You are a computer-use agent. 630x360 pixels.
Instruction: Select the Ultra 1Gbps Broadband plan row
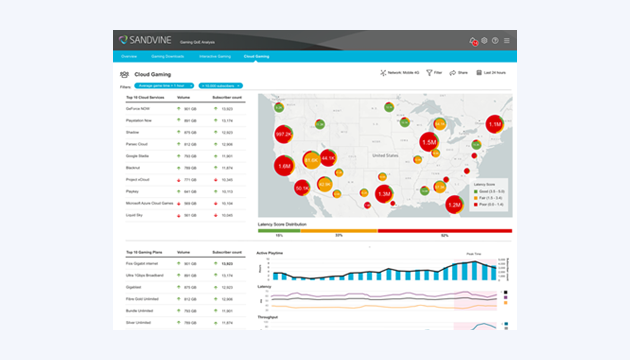[x=185, y=275]
